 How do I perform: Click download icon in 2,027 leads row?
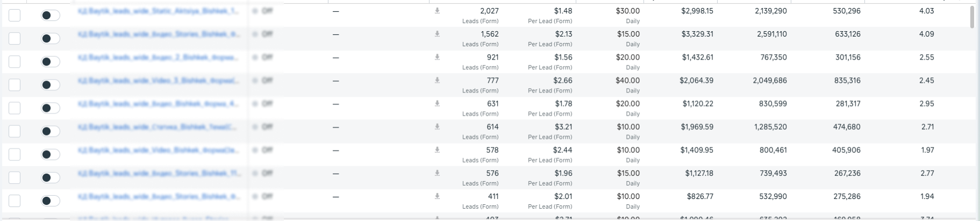click(437, 11)
